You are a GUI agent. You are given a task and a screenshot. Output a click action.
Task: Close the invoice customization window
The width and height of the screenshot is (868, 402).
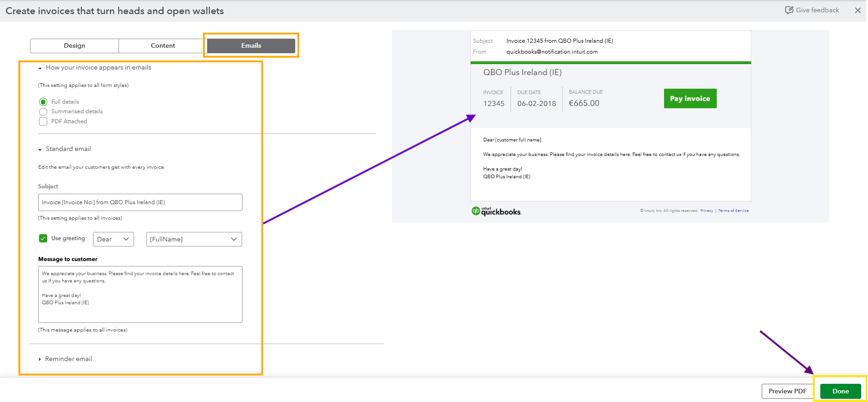tap(858, 10)
